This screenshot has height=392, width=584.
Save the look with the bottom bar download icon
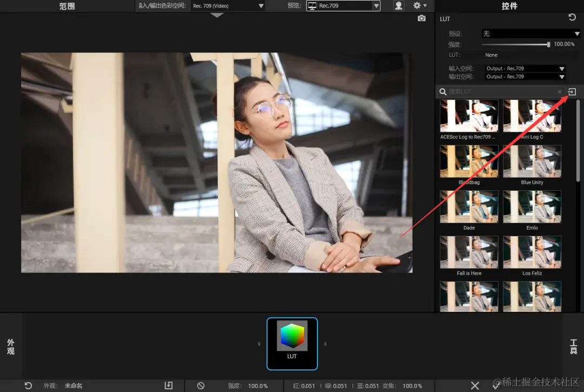169,386
